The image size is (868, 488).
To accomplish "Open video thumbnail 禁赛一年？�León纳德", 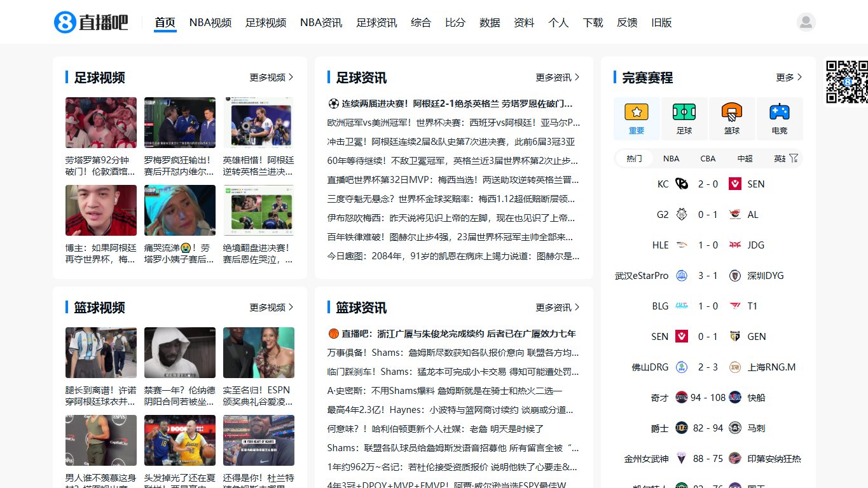I will [x=180, y=353].
